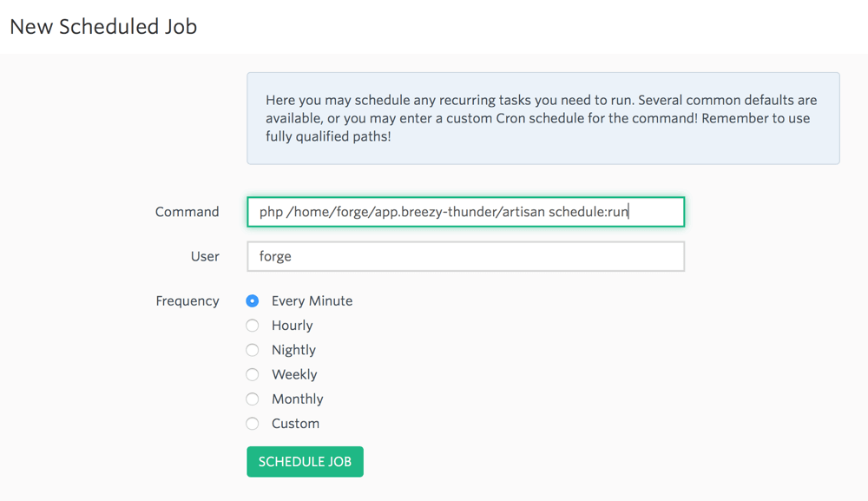This screenshot has width=868, height=501.
Task: Click the User field containing forge
Action: pyautogui.click(x=465, y=256)
